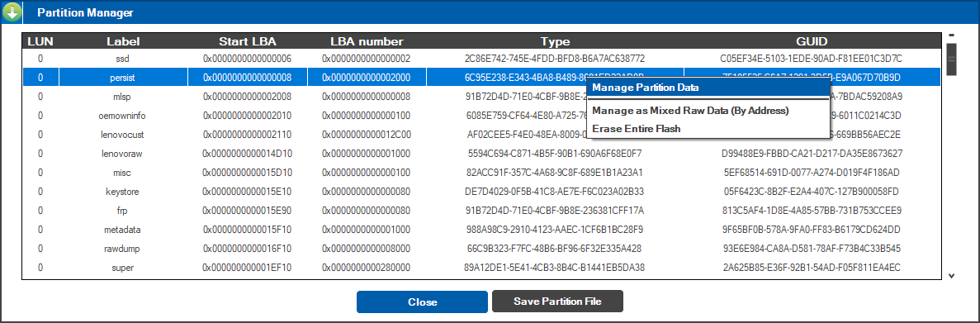
Task: Click Start LBA 0x0000000000002010 cell
Action: (248, 116)
